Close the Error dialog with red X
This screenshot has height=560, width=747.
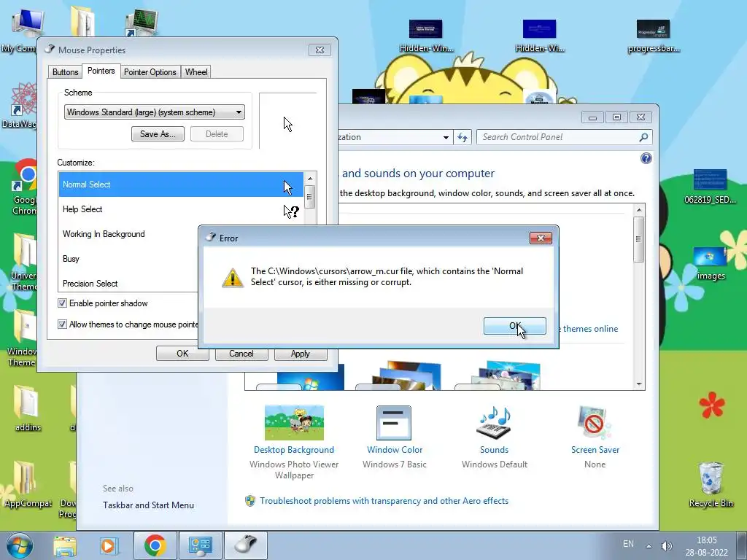click(x=541, y=238)
